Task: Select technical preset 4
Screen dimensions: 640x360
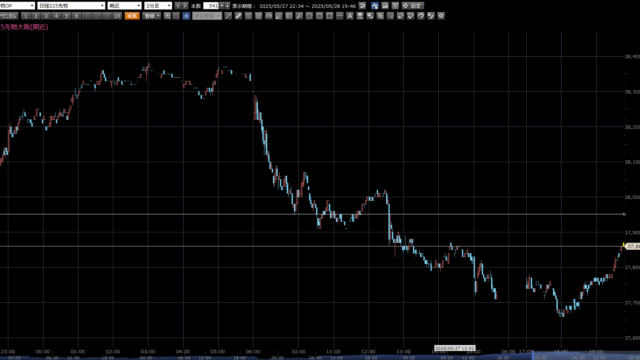Action: click(x=56, y=16)
